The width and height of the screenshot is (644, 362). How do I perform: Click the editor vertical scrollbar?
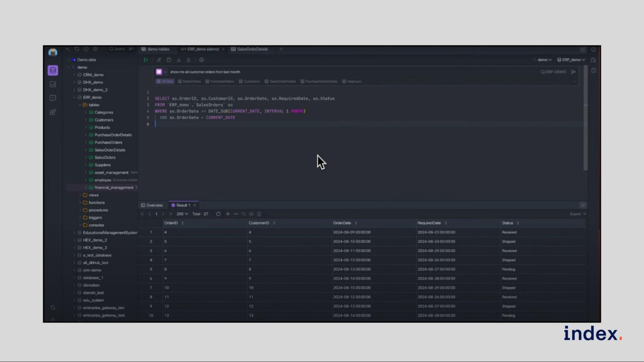tap(585, 129)
